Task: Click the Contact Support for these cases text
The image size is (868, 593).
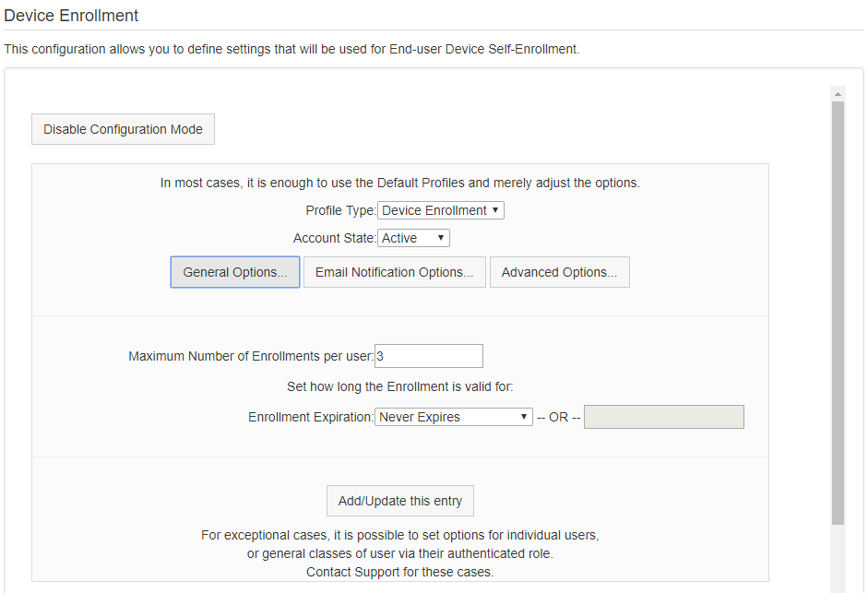Action: (x=400, y=572)
